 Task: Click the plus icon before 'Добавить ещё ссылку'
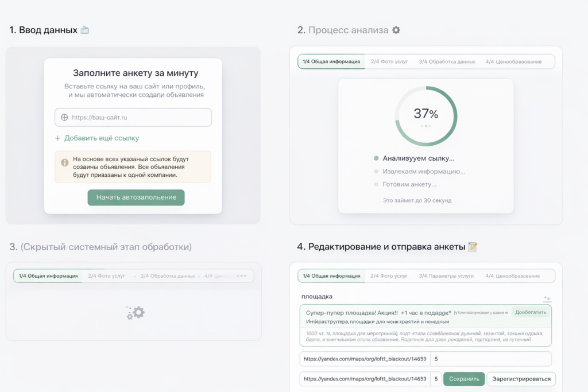tap(57, 138)
